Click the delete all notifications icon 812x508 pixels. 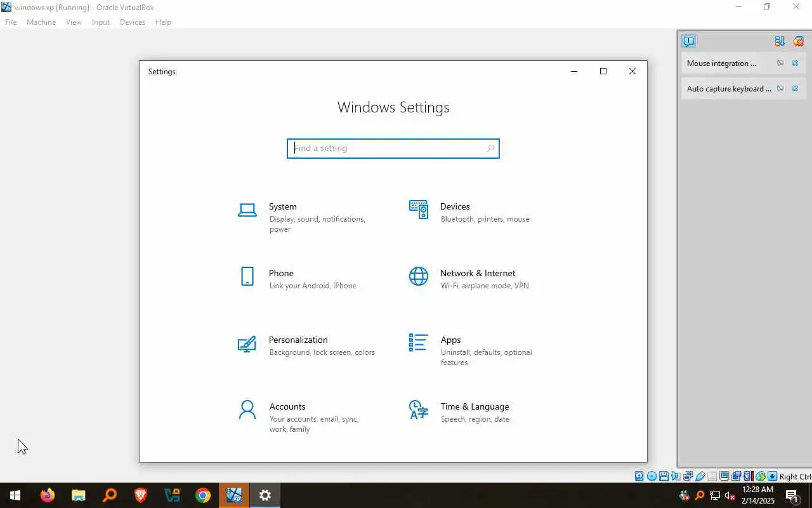coord(798,41)
